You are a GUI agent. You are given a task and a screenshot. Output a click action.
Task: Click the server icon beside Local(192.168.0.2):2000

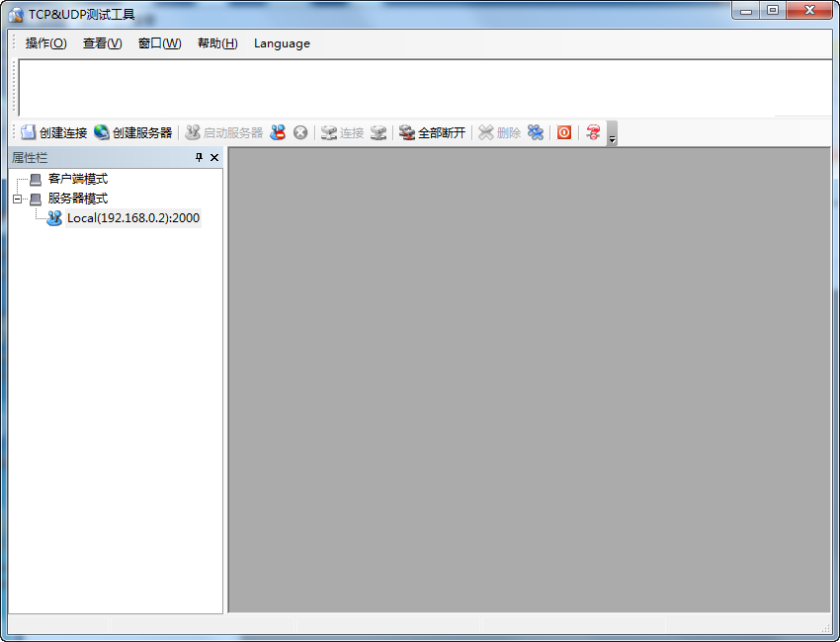point(54,218)
